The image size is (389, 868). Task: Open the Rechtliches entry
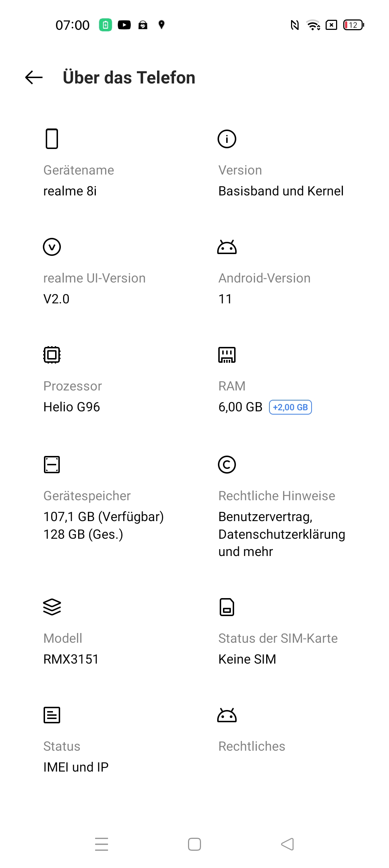point(252,746)
